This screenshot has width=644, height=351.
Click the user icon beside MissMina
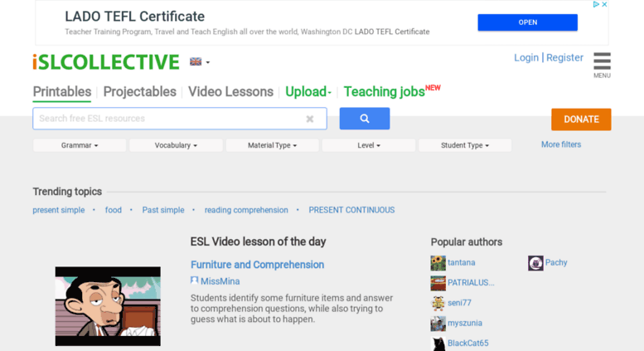click(x=194, y=280)
